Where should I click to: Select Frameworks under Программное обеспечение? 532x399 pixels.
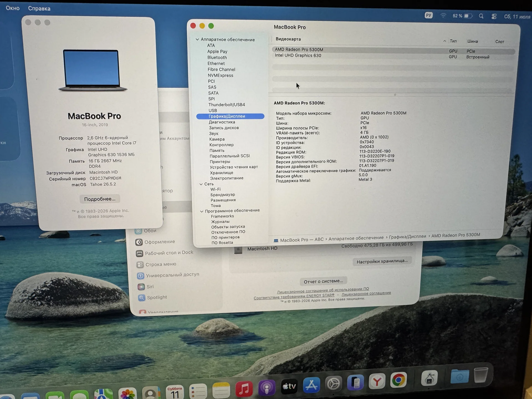click(222, 216)
